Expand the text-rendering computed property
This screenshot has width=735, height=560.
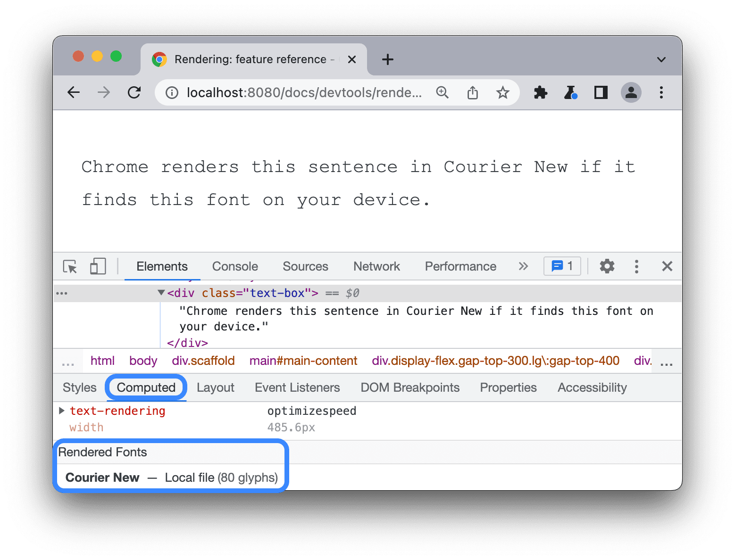pos(62,411)
